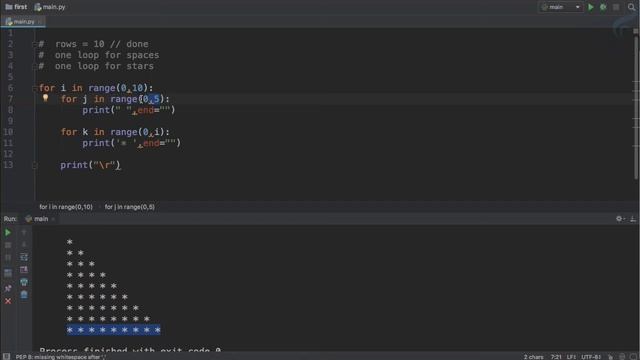This screenshot has width=640, height=360.
Task: Click the print icon in Run console
Action: coord(24,282)
